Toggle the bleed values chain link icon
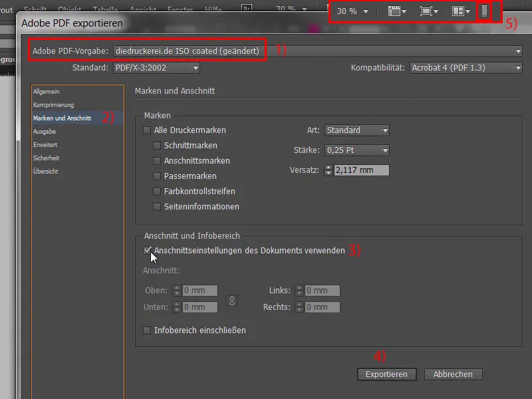 232,301
